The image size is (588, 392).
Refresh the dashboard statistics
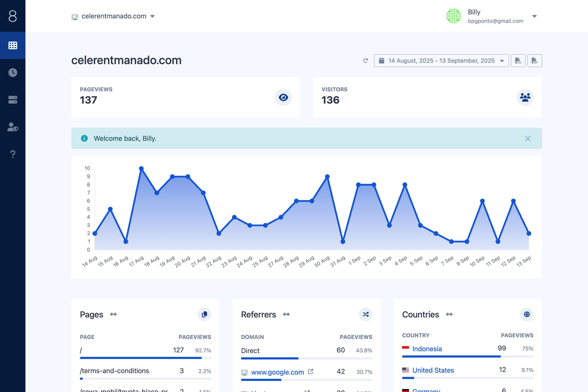(x=366, y=61)
